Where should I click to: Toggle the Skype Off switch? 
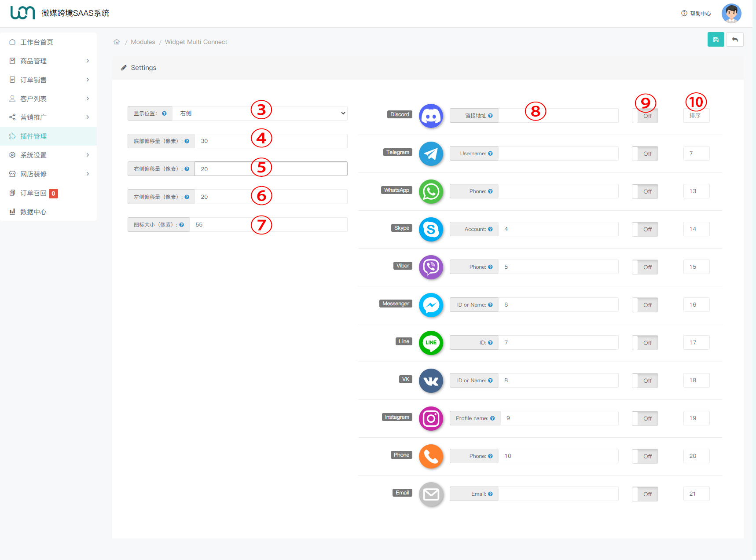pyautogui.click(x=645, y=229)
